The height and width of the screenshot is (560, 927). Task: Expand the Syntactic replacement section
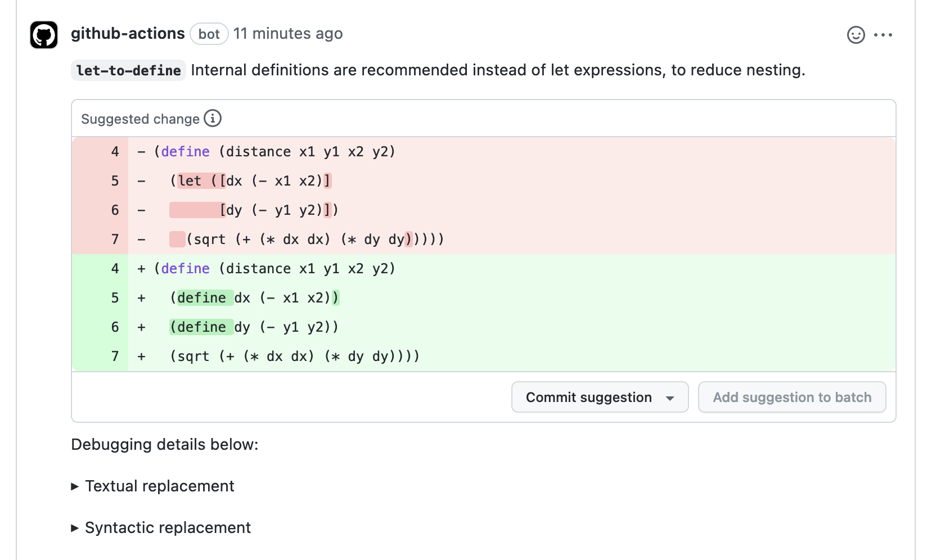coord(168,528)
